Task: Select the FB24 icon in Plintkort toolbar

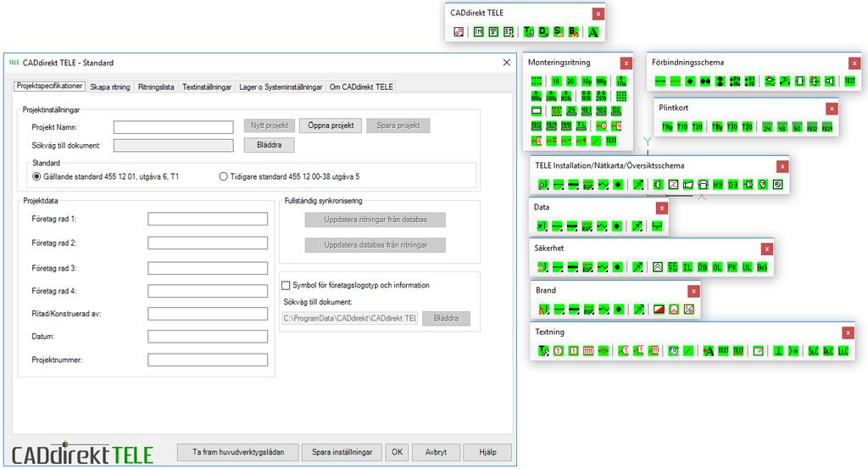Action: (827, 127)
